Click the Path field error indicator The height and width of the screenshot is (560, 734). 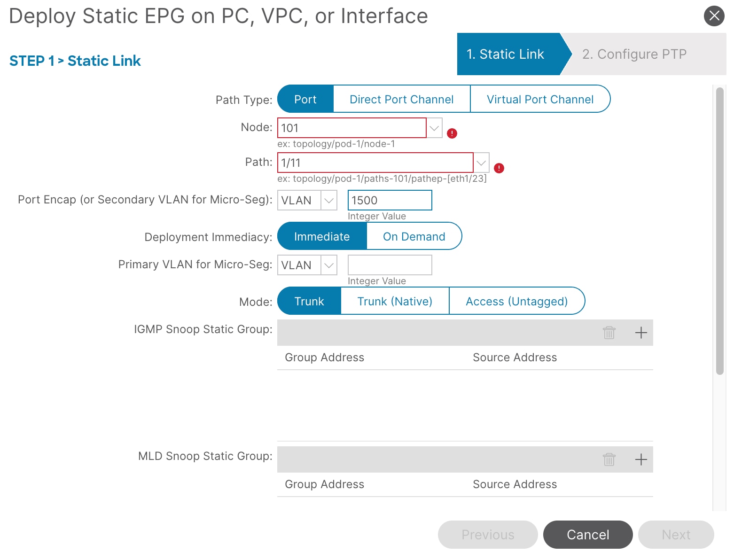tap(499, 168)
